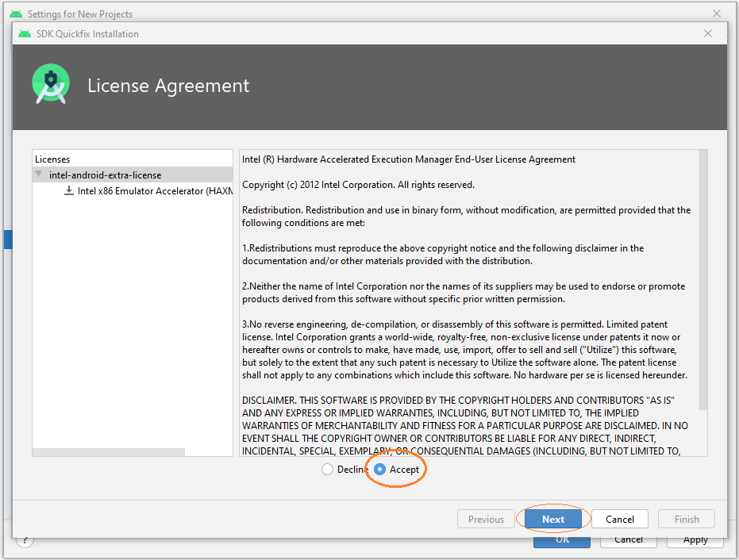Image resolution: width=739 pixels, height=560 pixels.
Task: Collapse the intel-android-extra-license tree node
Action: pyautogui.click(x=39, y=175)
